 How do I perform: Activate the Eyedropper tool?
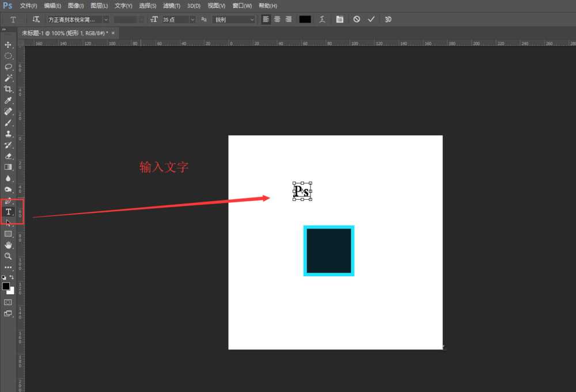click(8, 100)
